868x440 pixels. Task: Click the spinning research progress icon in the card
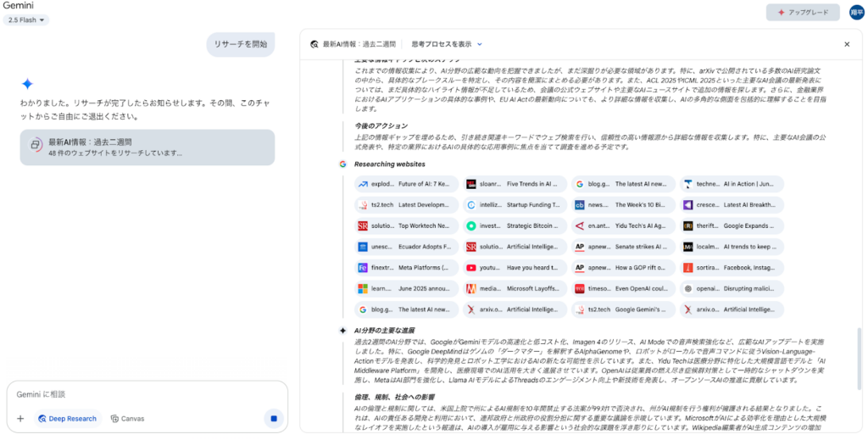tap(35, 145)
